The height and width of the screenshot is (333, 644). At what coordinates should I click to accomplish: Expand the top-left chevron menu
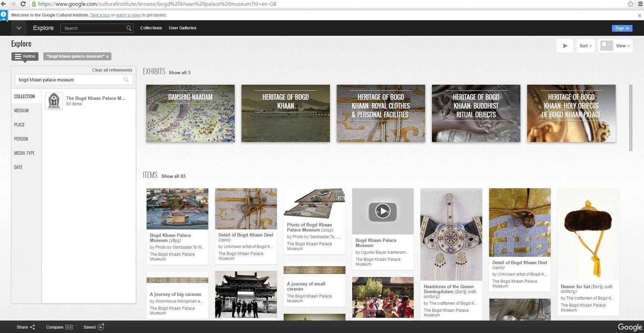click(x=19, y=28)
